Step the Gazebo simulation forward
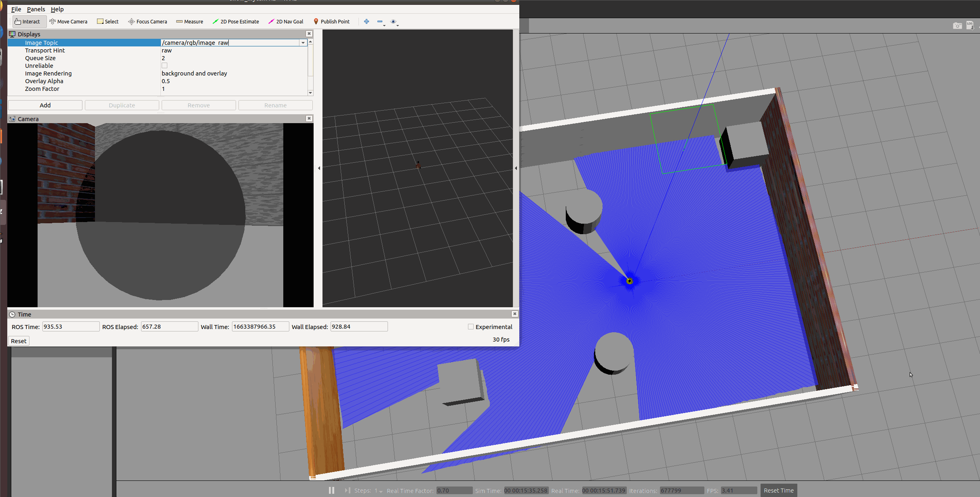 click(347, 490)
